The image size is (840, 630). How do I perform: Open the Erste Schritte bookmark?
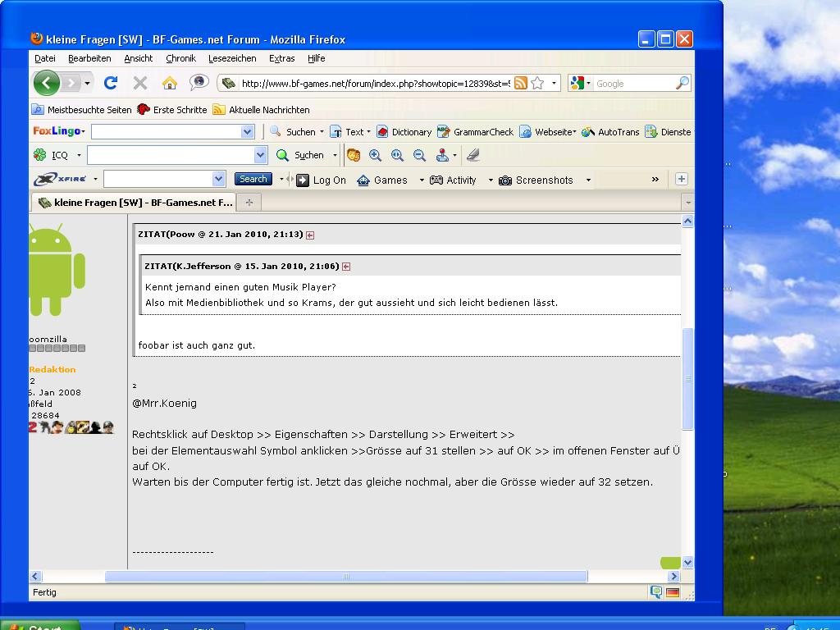pos(172,109)
